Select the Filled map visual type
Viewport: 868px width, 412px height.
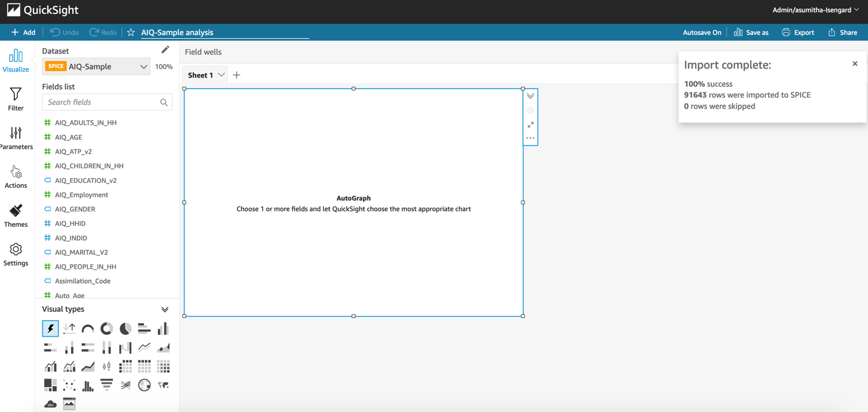(163, 385)
